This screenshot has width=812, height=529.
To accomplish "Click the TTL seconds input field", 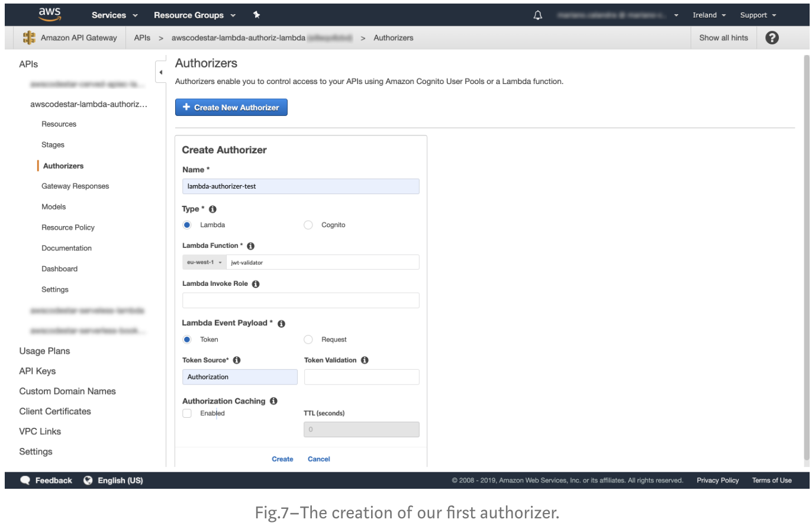I will [x=362, y=430].
